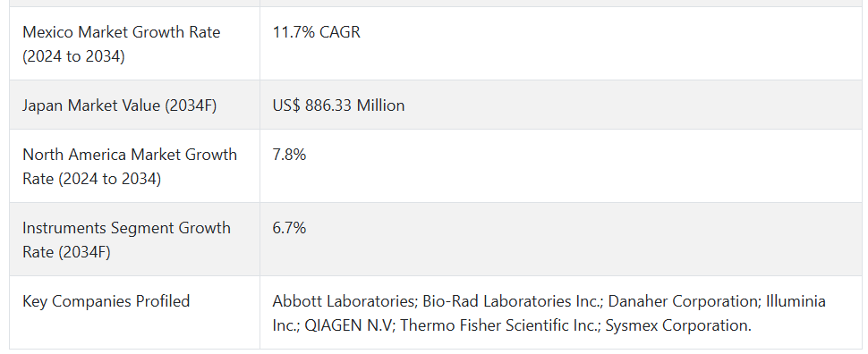Select the 6.7% growth rate value
868x354 pixels.
click(289, 227)
